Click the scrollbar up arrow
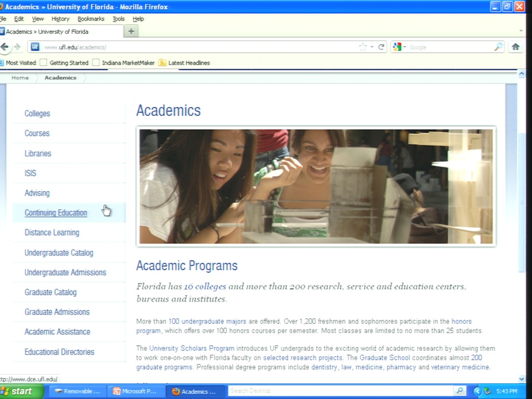This screenshot has width=532, height=399. click(x=521, y=73)
